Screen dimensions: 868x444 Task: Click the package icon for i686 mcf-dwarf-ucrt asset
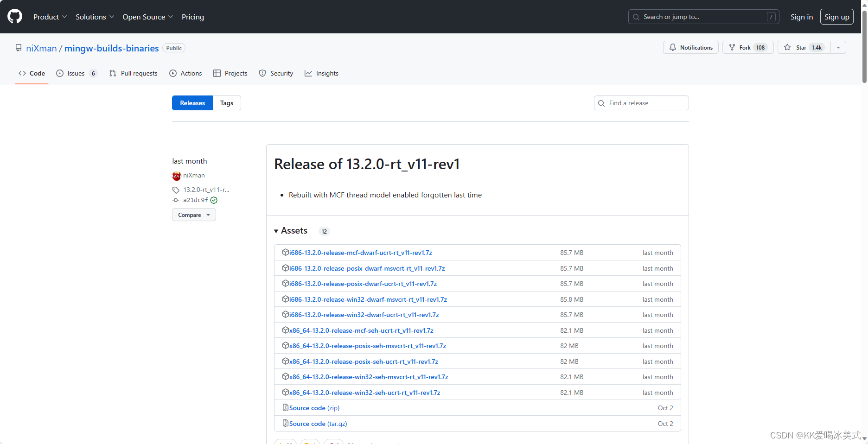[x=286, y=253]
